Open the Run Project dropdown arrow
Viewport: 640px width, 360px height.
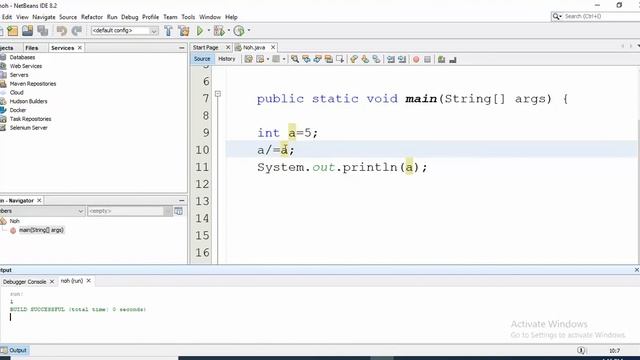pyautogui.click(x=209, y=31)
